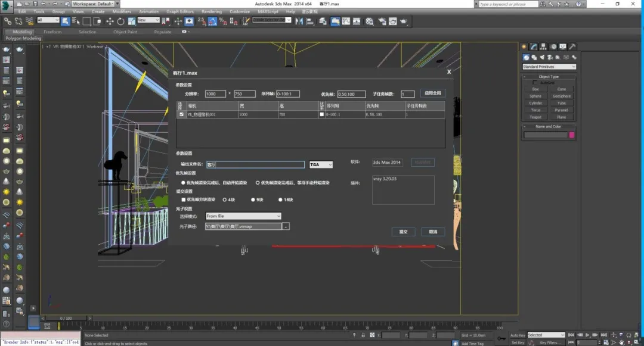644x346 pixels.
Task: Open the Graph Editors menu
Action: coord(180,11)
